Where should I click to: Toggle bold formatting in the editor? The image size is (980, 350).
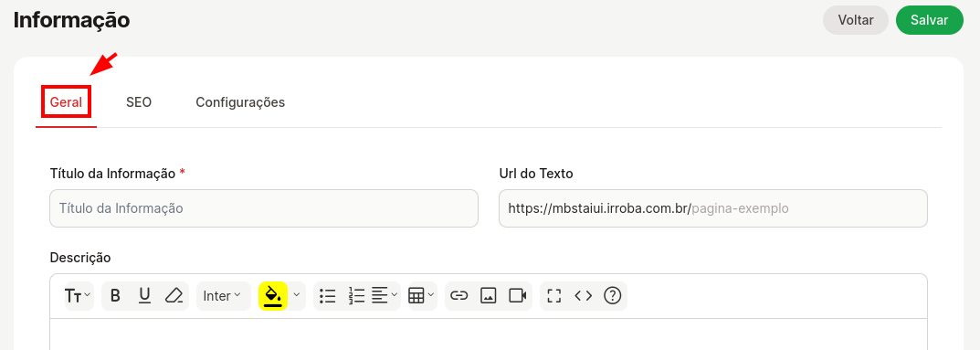(x=115, y=295)
